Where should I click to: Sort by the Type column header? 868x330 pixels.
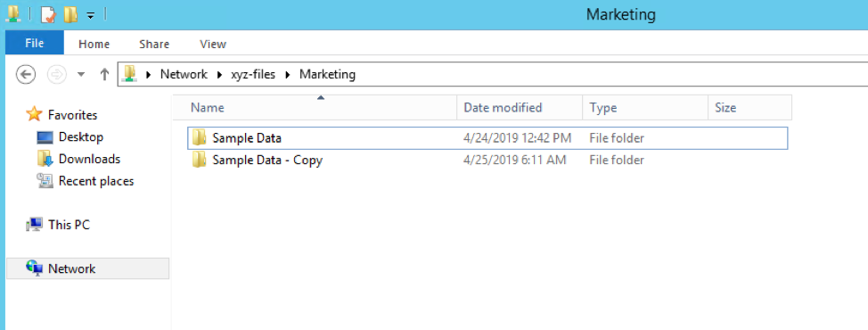[645, 107]
